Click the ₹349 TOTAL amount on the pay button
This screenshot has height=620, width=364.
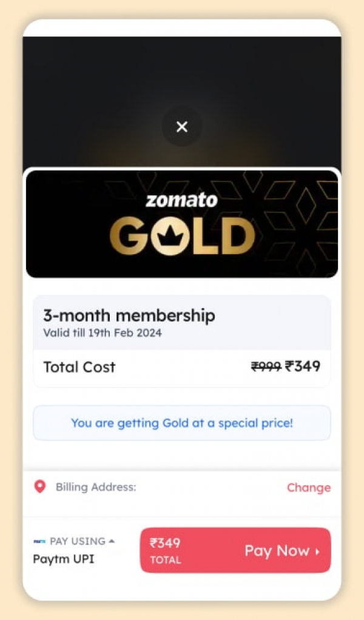[x=166, y=550]
